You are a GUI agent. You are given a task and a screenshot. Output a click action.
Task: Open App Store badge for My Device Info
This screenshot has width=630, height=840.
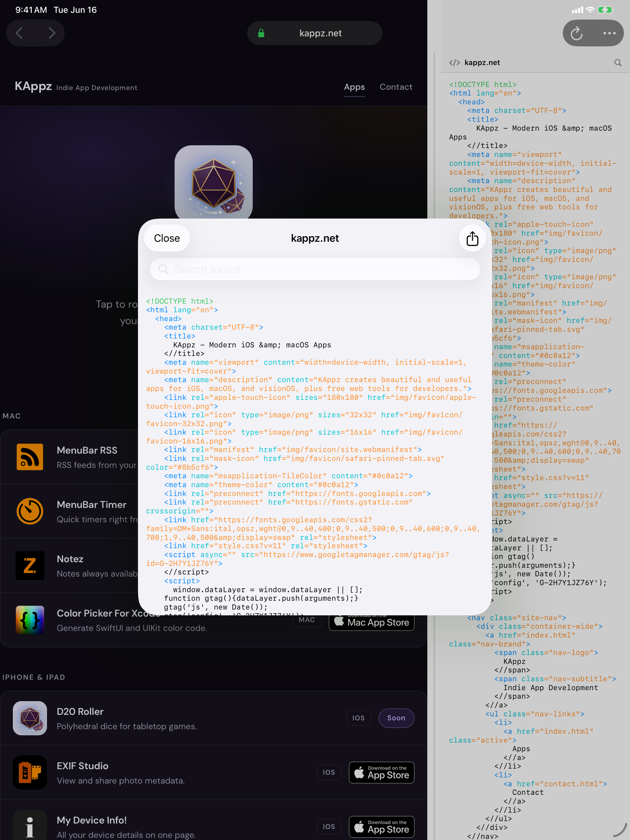pos(382,827)
